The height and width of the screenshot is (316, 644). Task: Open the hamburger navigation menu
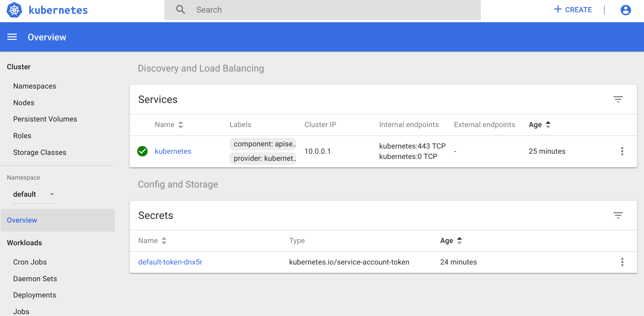12,37
